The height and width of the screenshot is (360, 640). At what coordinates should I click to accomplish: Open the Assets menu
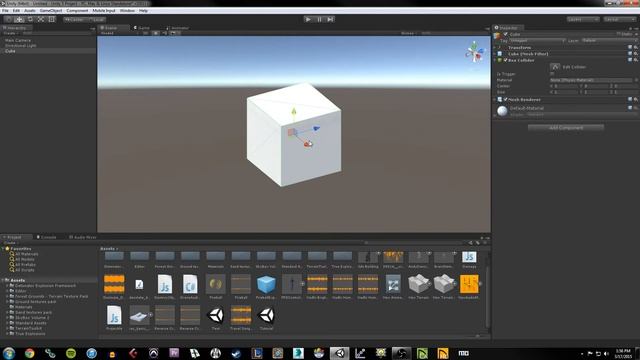30,11
